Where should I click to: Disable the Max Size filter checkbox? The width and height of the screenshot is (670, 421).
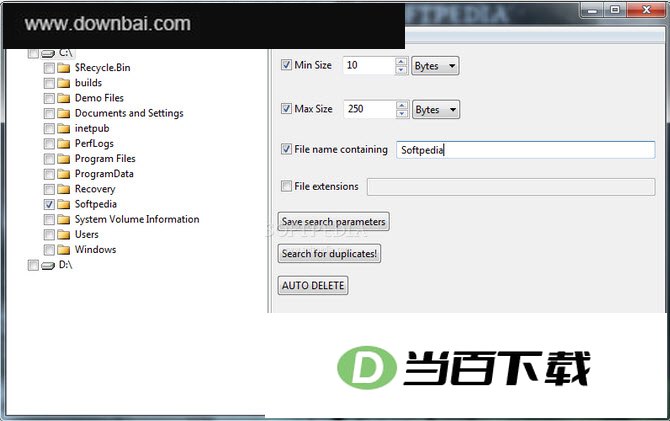pyautogui.click(x=286, y=109)
